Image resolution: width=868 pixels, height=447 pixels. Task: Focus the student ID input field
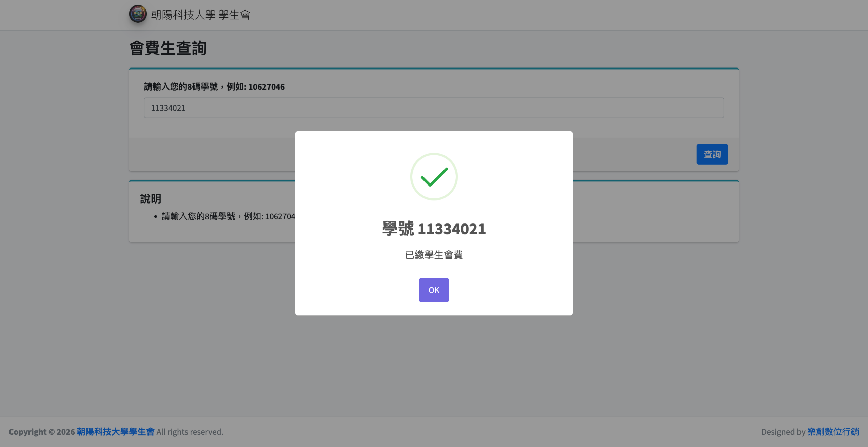coord(434,108)
